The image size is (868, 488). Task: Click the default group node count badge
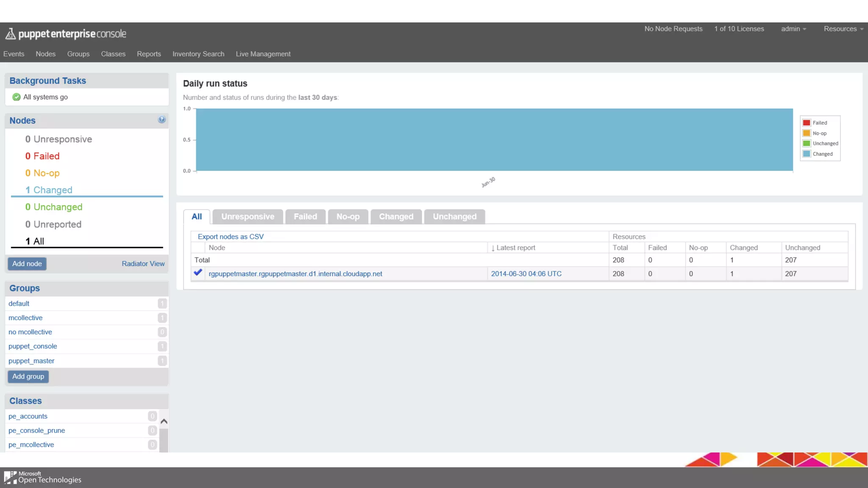[x=162, y=304]
